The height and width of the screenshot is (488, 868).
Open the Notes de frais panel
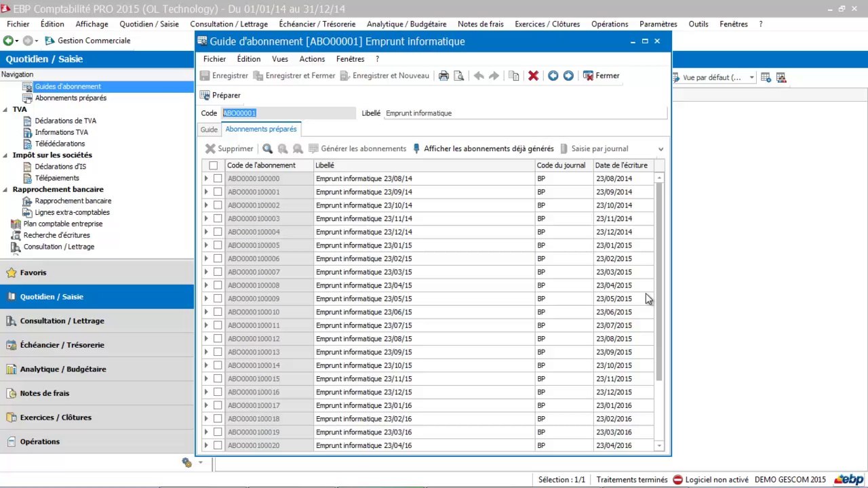(97, 393)
